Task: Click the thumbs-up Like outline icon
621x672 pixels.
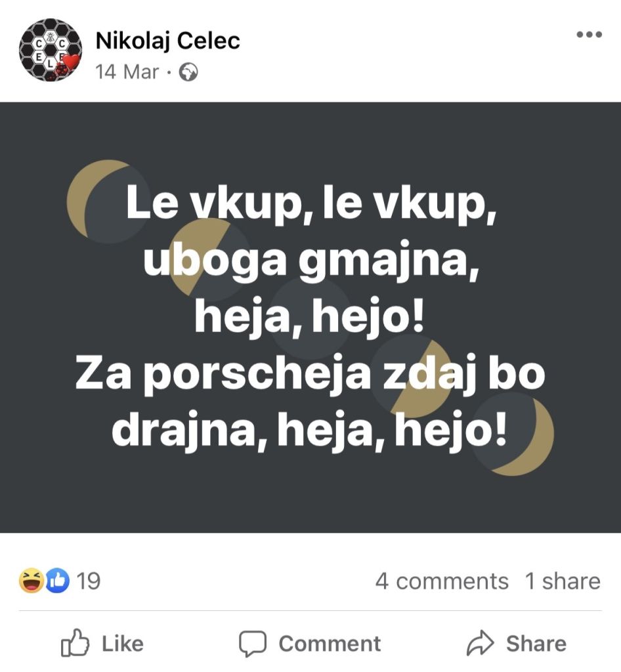Action: click(x=75, y=644)
